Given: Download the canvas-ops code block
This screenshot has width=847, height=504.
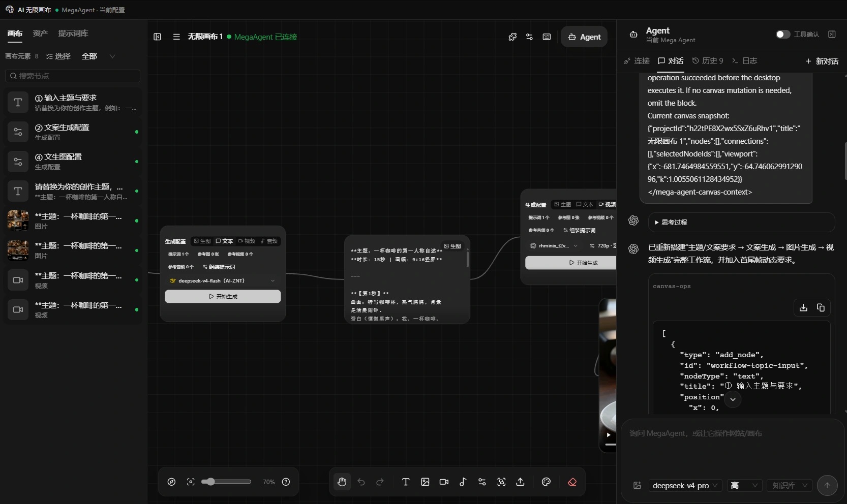Looking at the screenshot, I should coord(803,307).
